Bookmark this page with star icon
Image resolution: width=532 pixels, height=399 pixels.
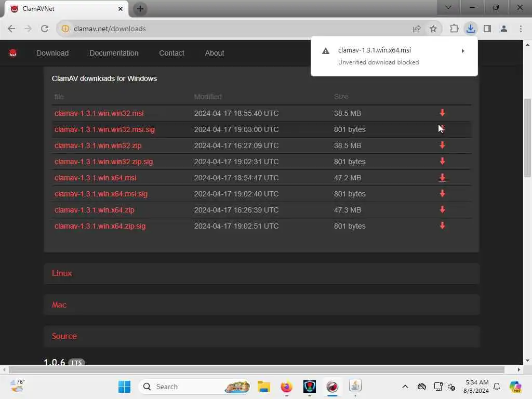[x=433, y=29]
